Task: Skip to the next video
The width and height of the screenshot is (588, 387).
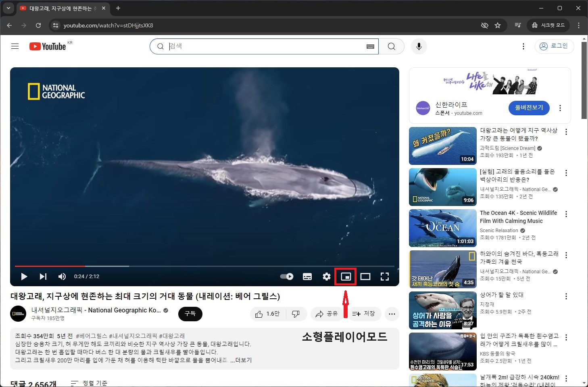Action: (43, 277)
